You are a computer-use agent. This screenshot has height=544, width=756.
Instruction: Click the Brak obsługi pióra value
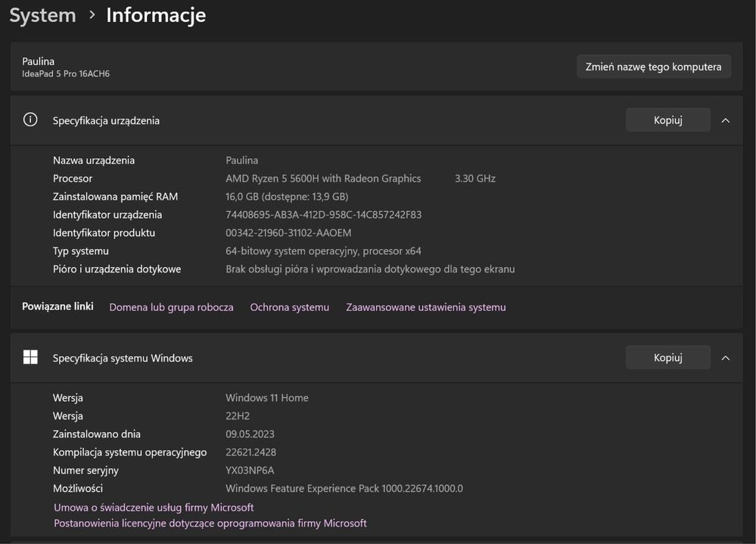(x=370, y=269)
